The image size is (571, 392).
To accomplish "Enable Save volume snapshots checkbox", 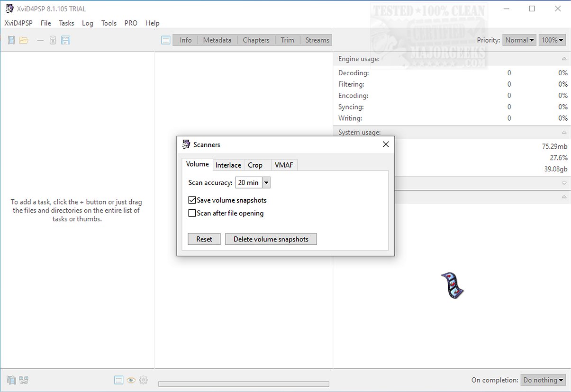I will pyautogui.click(x=192, y=200).
